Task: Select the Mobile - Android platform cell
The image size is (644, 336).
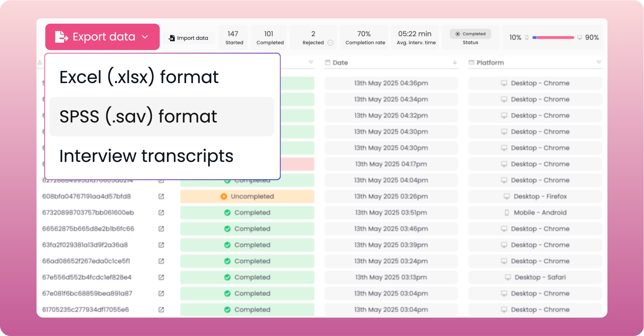Action: click(535, 213)
